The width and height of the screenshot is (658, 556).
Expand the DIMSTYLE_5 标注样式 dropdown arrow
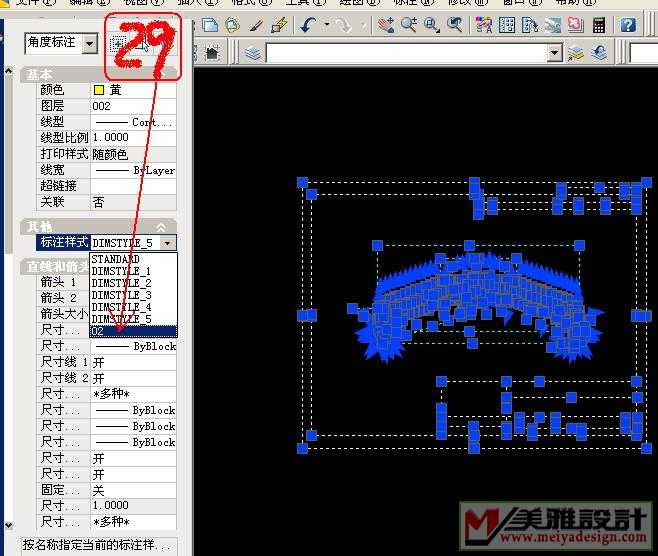point(167,243)
